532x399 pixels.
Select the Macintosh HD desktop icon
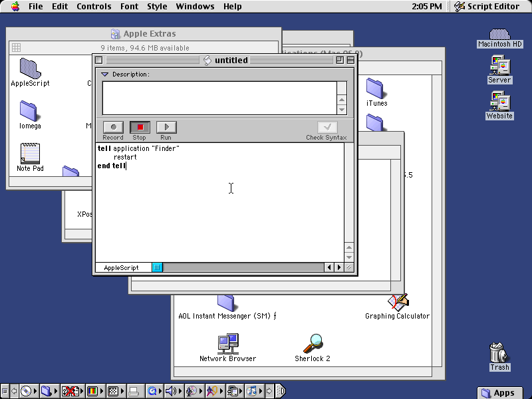(500, 39)
